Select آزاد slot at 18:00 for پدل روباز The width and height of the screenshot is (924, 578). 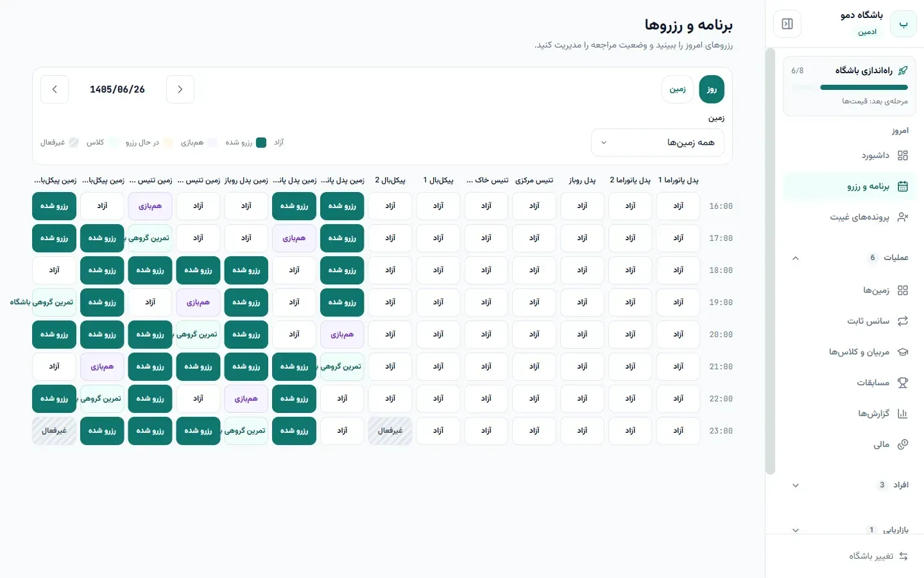click(582, 270)
